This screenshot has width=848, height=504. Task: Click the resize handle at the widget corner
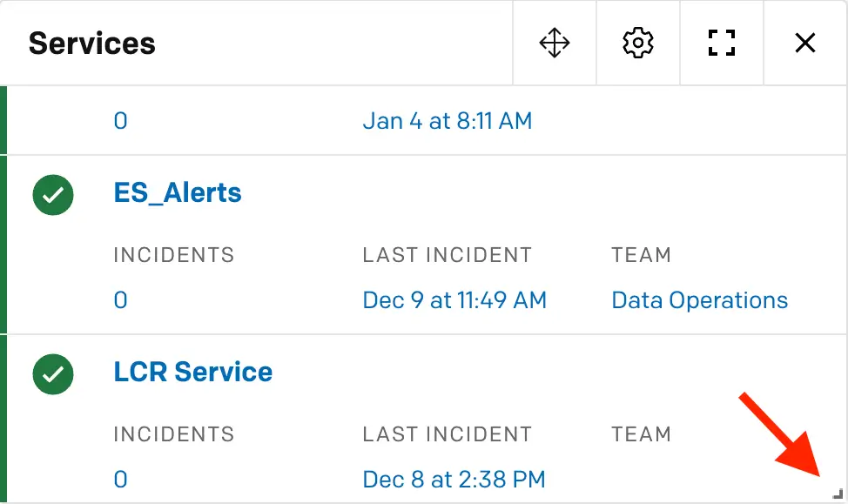pyautogui.click(x=838, y=494)
